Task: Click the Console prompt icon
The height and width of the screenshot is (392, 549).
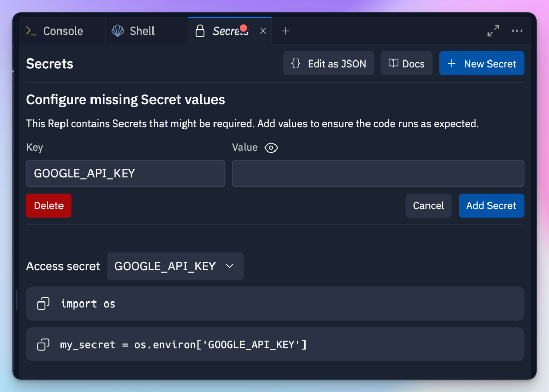Action: tap(32, 31)
